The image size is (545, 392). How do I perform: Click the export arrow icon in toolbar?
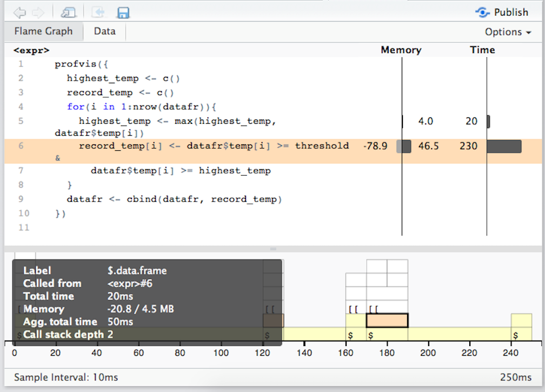coord(98,12)
